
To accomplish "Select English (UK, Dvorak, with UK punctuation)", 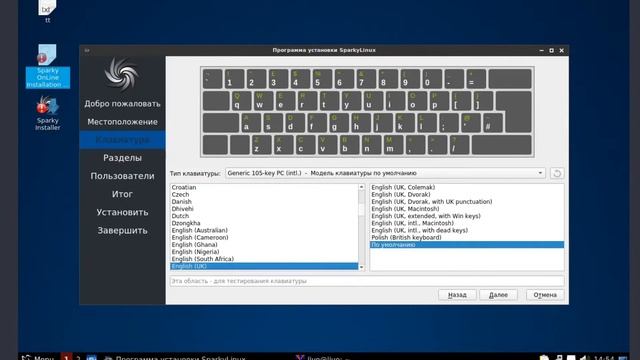I will click(x=467, y=202).
